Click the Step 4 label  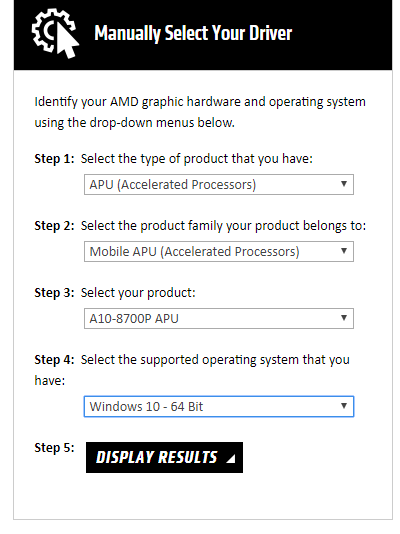click(x=54, y=360)
